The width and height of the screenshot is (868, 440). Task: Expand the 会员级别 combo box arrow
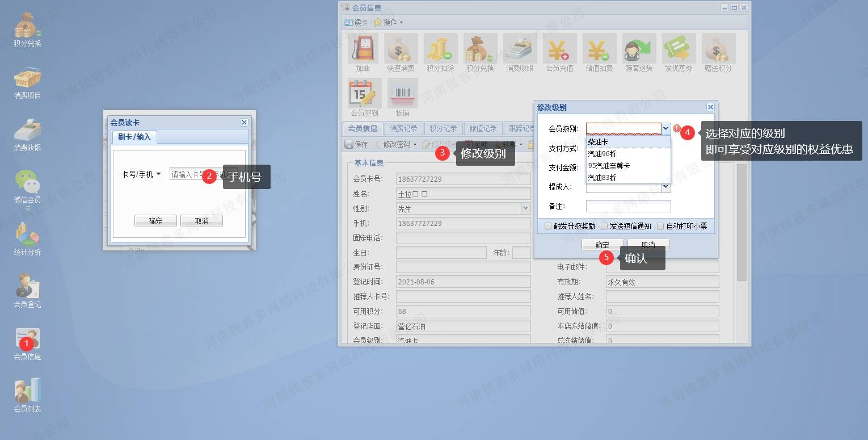pyautogui.click(x=666, y=129)
